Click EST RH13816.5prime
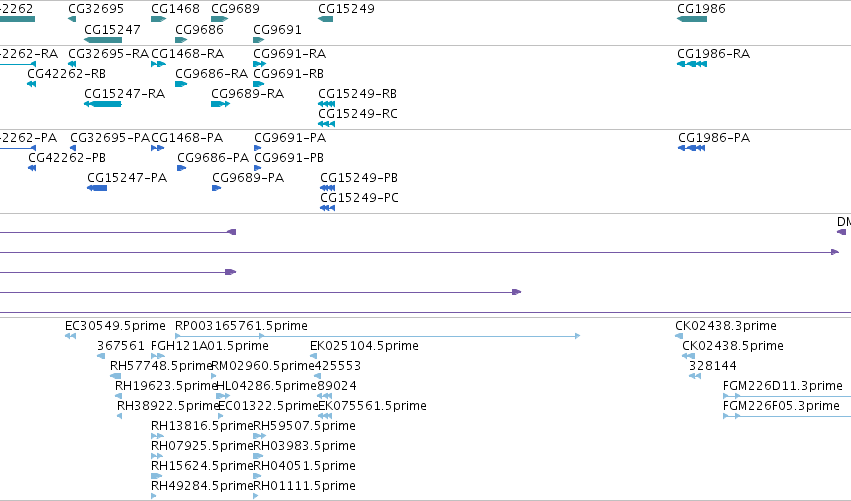 (x=202, y=426)
